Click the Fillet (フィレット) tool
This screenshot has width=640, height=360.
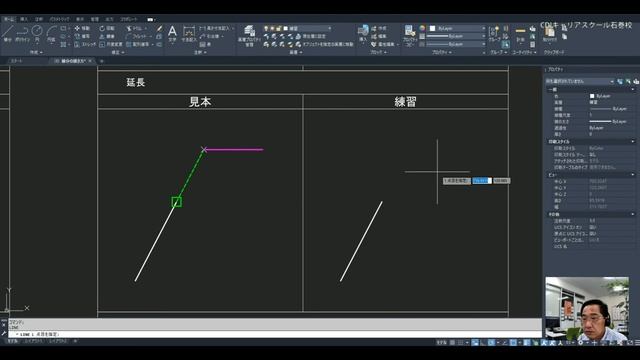[139, 36]
